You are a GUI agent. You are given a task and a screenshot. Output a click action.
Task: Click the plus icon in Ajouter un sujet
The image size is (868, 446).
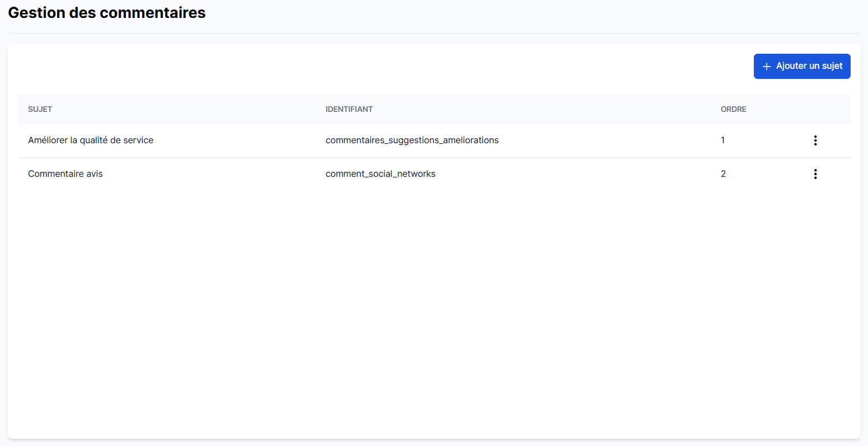(x=766, y=67)
